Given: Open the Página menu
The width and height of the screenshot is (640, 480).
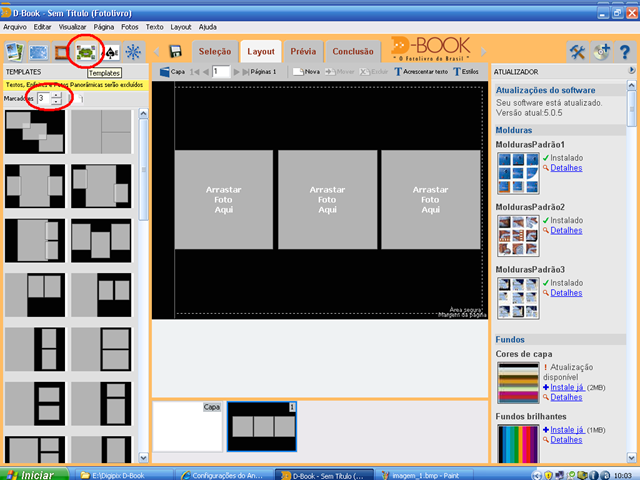Looking at the screenshot, I should click(104, 27).
